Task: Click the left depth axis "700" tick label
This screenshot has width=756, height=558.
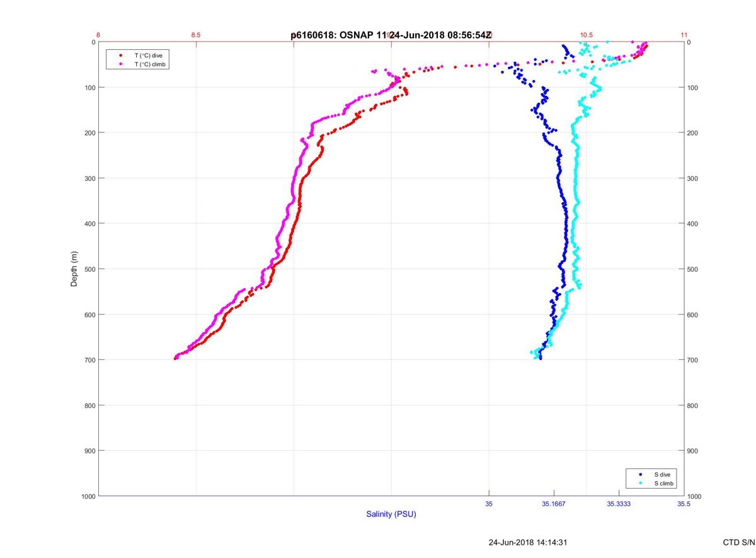Action: point(89,360)
